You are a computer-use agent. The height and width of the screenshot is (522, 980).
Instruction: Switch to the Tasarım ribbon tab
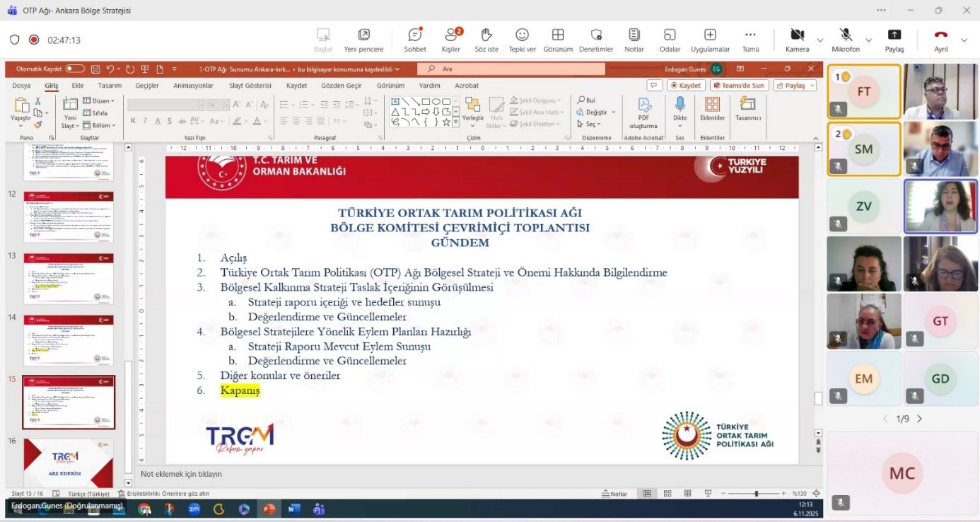point(110,86)
